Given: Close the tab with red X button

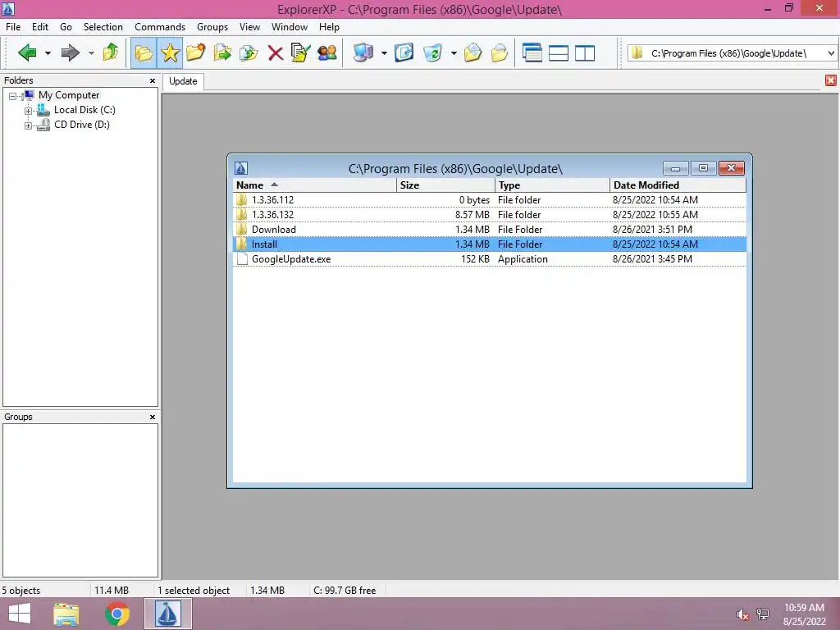Looking at the screenshot, I should (x=830, y=80).
